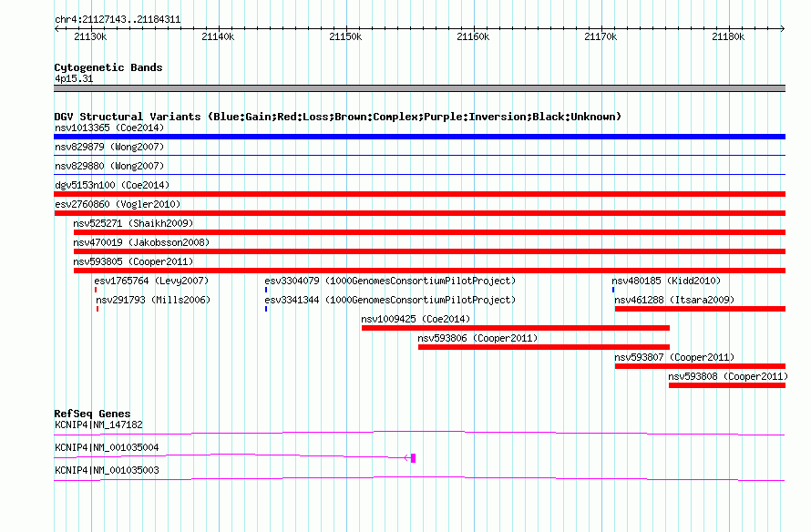Click the nsv593808 (Cooper2011) label
The image size is (811, 532).
click(x=728, y=376)
